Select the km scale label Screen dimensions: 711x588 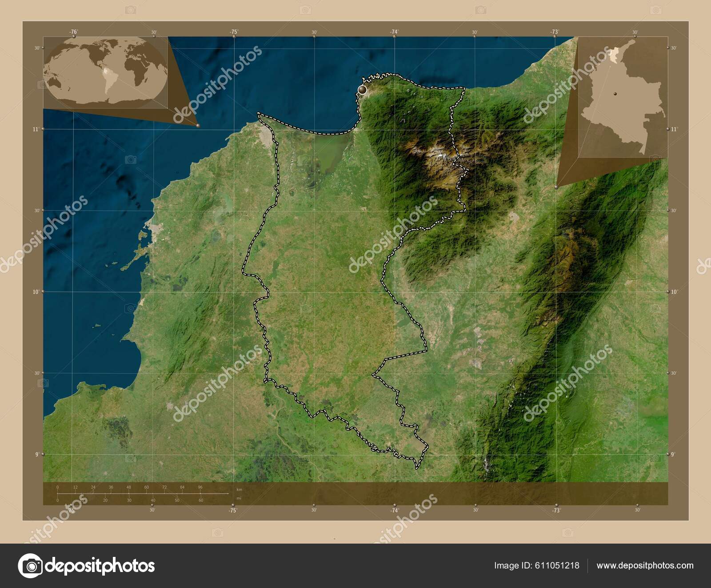tap(238, 489)
